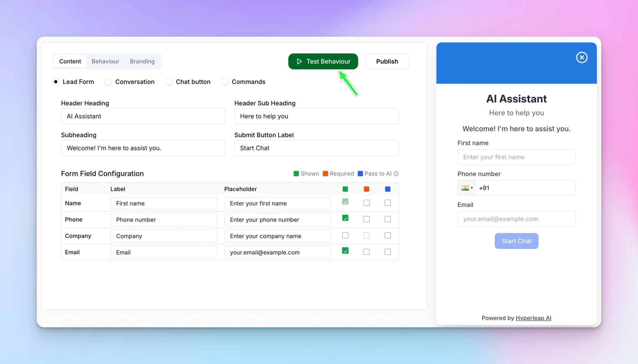Screen dimensions: 638x364
Task: Show the Company field
Action: [345, 235]
